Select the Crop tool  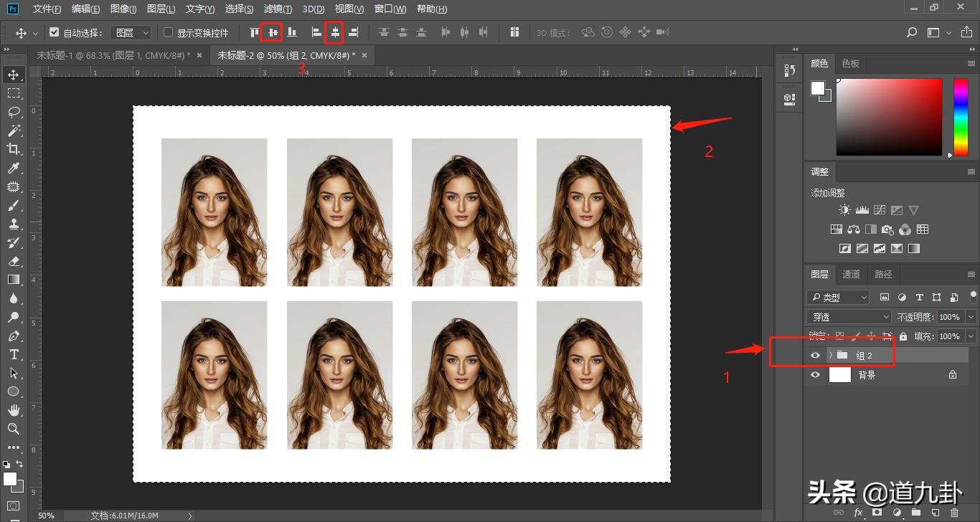tap(14, 149)
